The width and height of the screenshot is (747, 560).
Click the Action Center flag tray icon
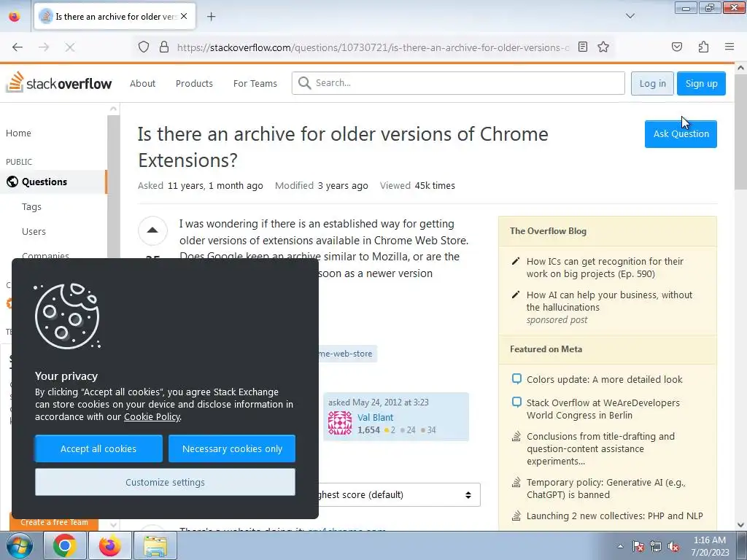[x=638, y=546]
